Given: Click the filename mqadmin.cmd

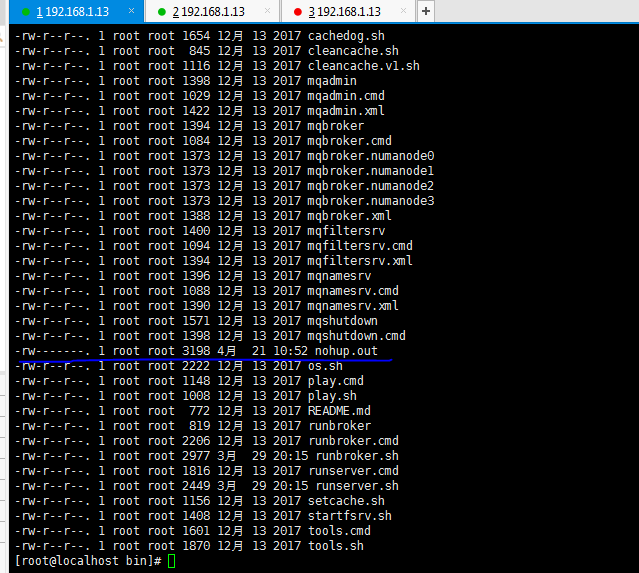Looking at the screenshot, I should pyautogui.click(x=346, y=96).
